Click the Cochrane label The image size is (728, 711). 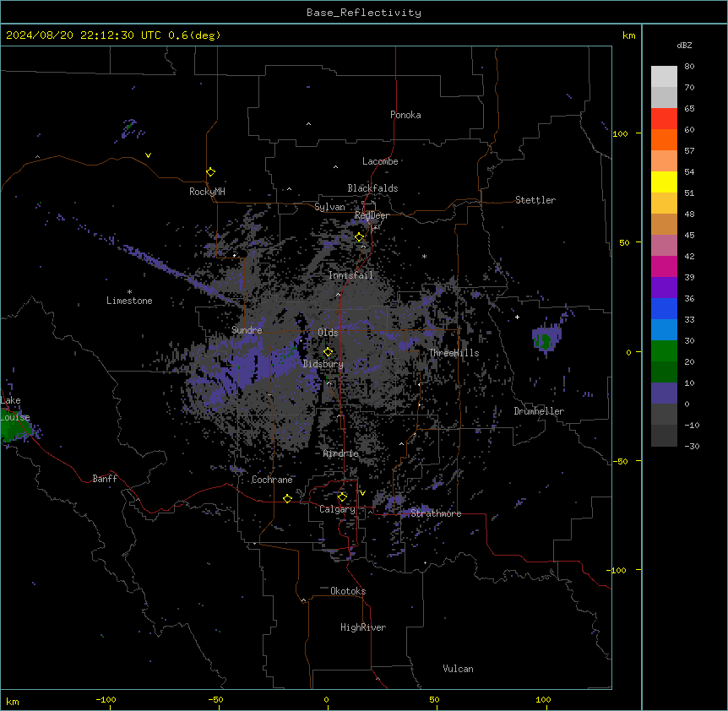click(272, 480)
